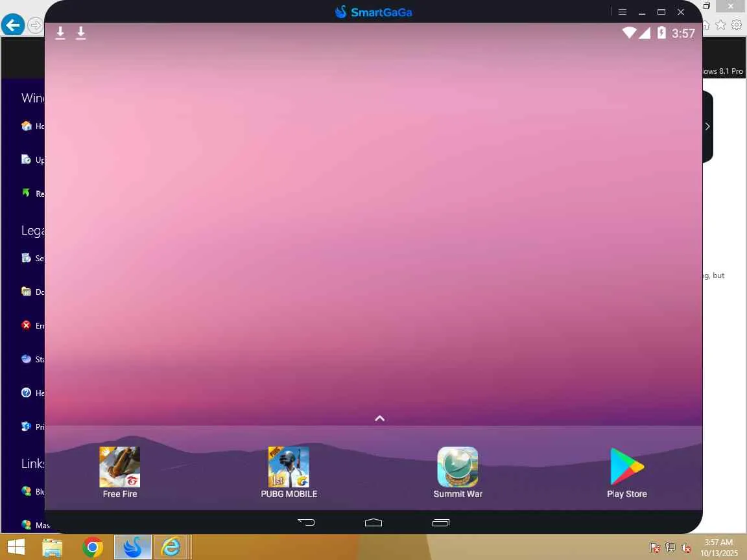
Task: Open browser tools gear icon
Action: pyautogui.click(x=737, y=25)
